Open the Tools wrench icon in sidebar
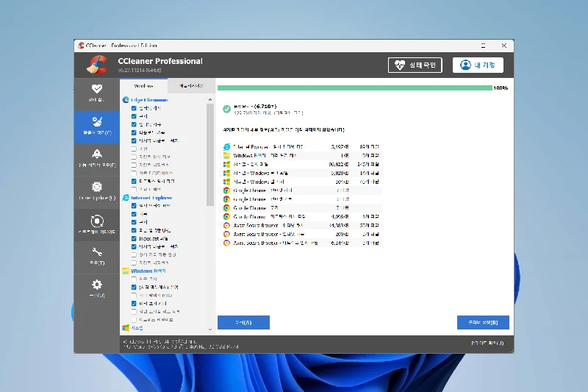The width and height of the screenshot is (588, 392). pyautogui.click(x=97, y=252)
